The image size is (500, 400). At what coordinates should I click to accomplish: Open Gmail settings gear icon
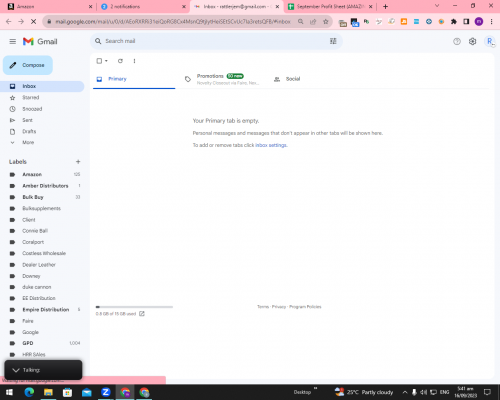point(472,41)
